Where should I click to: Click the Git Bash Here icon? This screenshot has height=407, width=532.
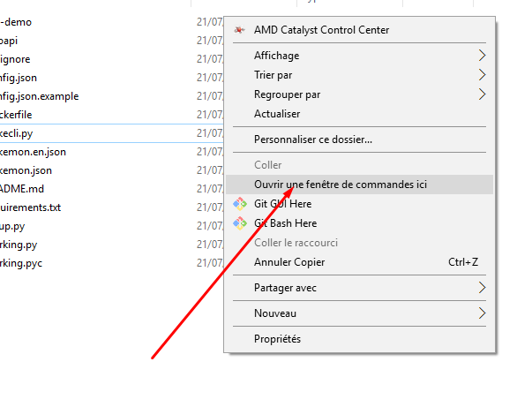point(240,223)
